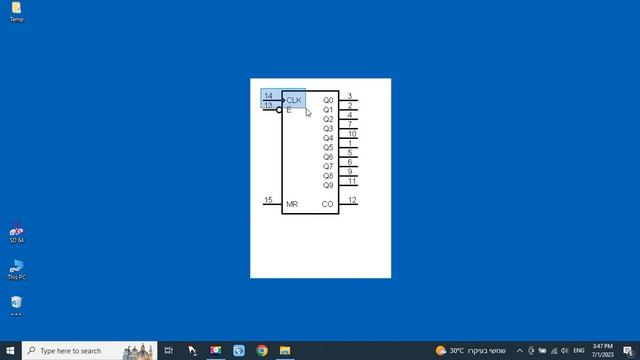Open the pen cursor app in taskbar
Screen dimensions: 640x360
[x=192, y=351]
